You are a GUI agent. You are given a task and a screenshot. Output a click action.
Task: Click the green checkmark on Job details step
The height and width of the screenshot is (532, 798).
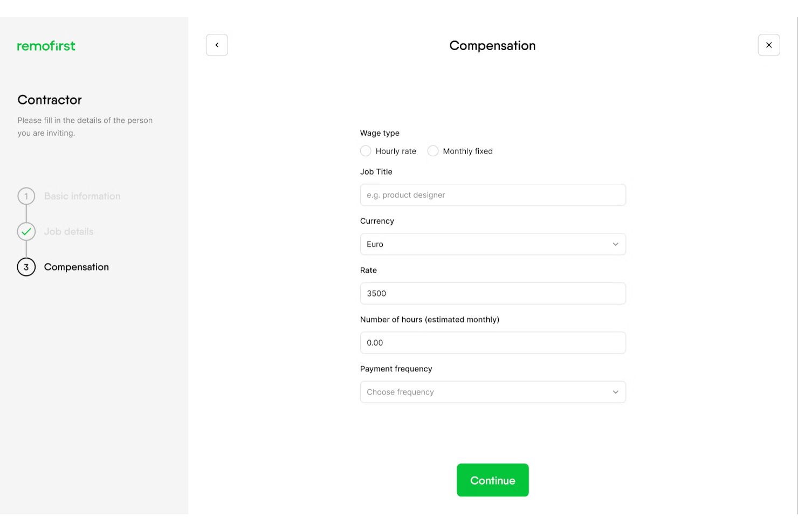pos(26,232)
